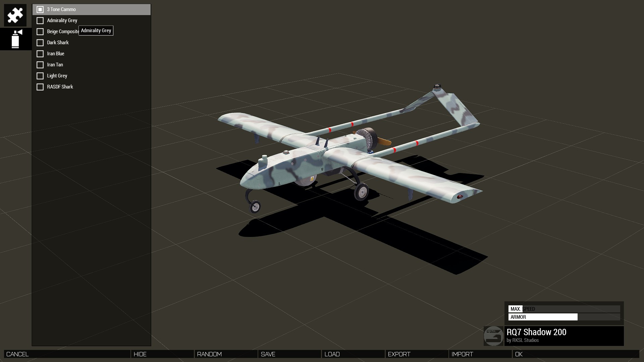Confirm with the OK button
The image size is (644, 362).
click(x=575, y=354)
